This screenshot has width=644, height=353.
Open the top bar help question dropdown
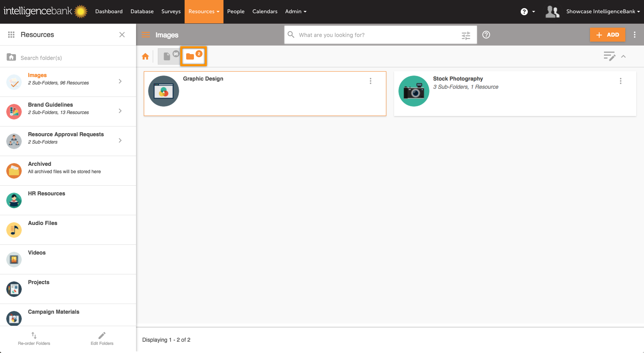[x=528, y=12]
